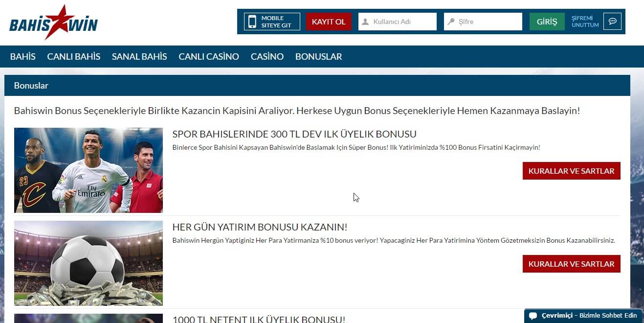The image size is (644, 323).
Task: Click the Bahiswin star logo
Action: tap(53, 22)
